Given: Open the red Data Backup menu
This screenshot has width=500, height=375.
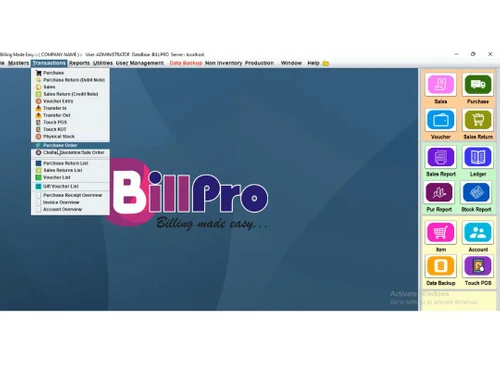Looking at the screenshot, I should (186, 63).
